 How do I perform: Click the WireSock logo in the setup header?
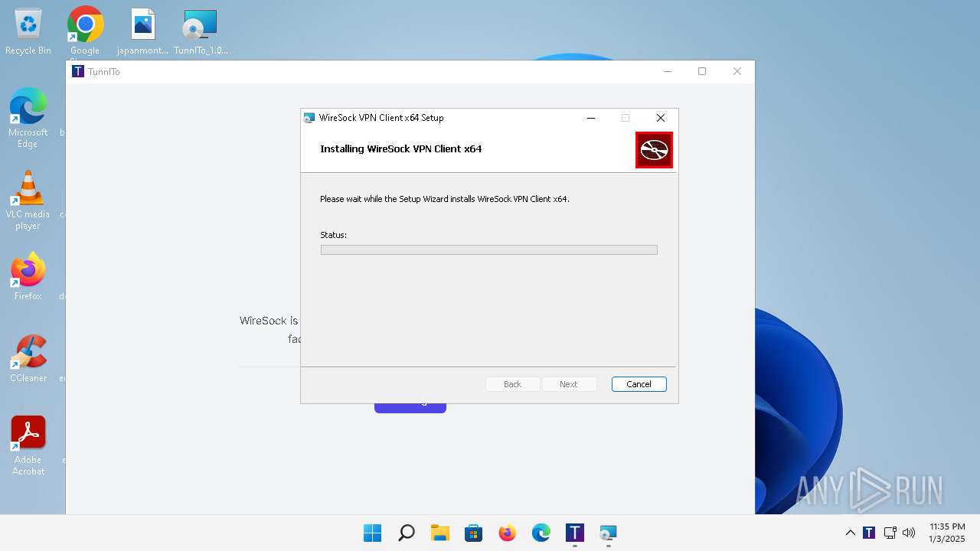point(654,150)
